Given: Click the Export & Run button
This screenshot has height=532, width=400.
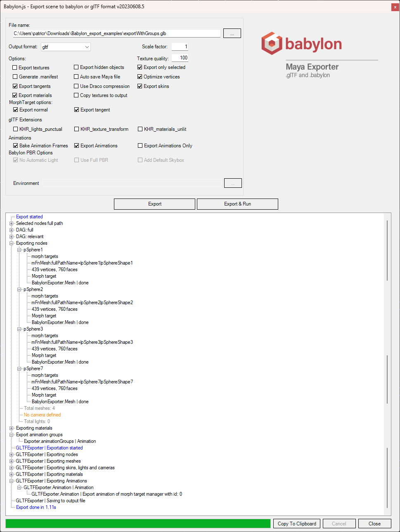Looking at the screenshot, I should pyautogui.click(x=237, y=203).
